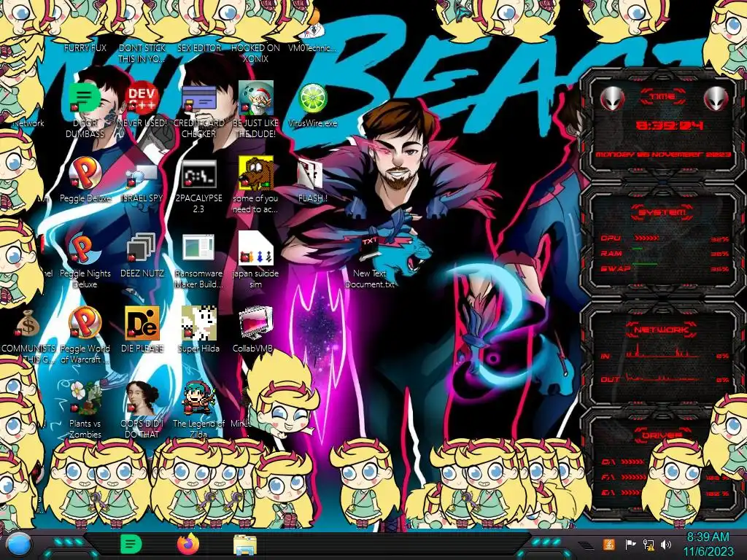Image resolution: width=747 pixels, height=560 pixels.
Task: Click the TIME widget header
Action: pyautogui.click(x=662, y=97)
